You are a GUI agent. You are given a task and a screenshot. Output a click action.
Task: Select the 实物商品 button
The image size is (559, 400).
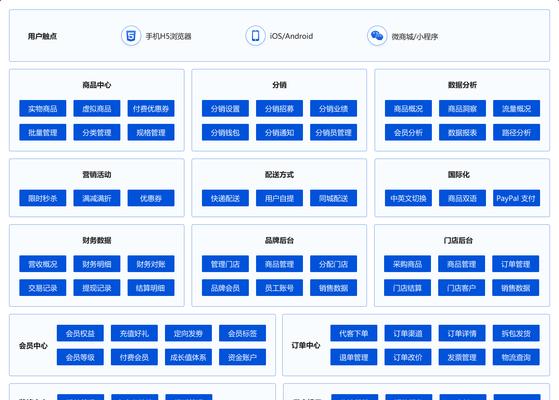coord(43,108)
